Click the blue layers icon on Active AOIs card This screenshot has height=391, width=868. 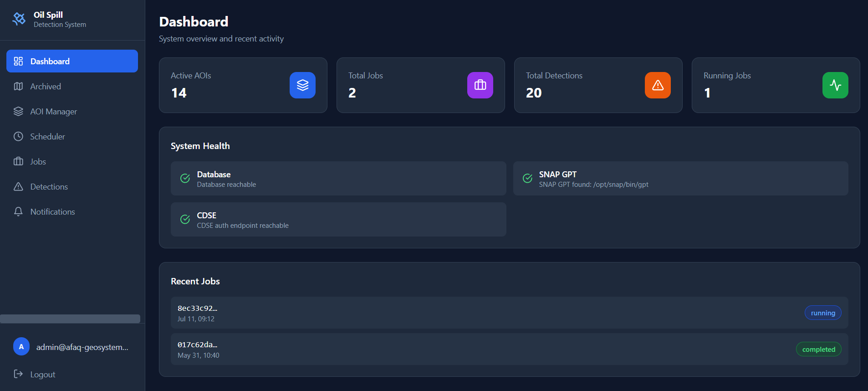[x=302, y=85]
